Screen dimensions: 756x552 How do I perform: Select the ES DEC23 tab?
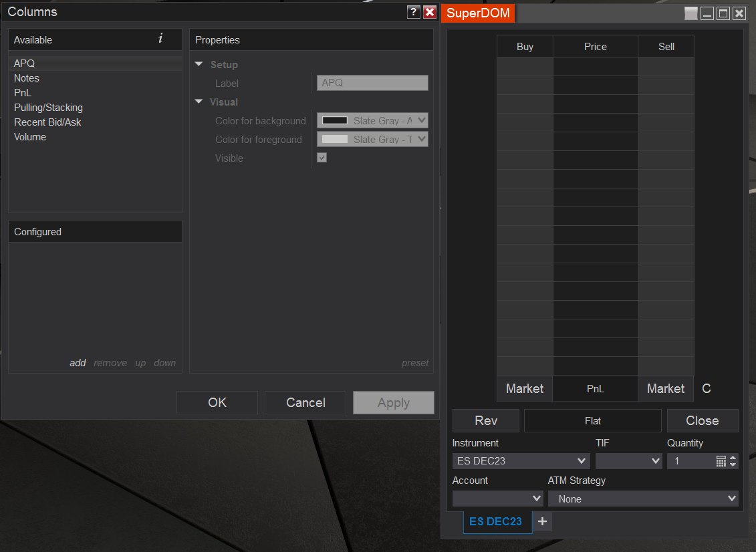[x=497, y=522]
